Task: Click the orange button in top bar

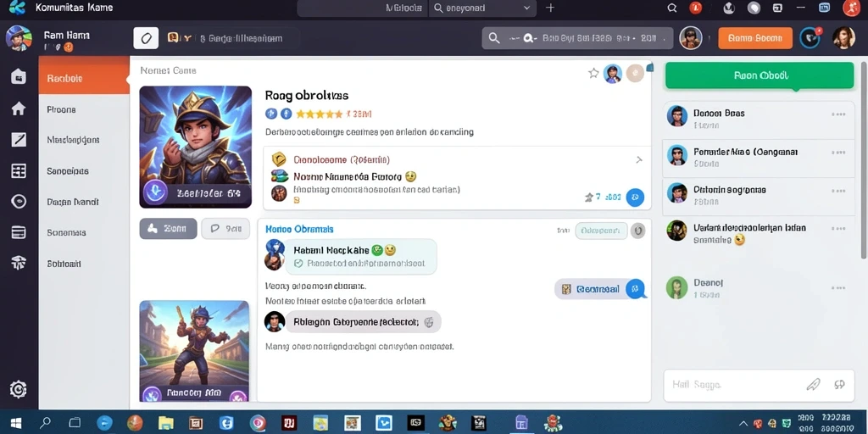Action: point(755,38)
